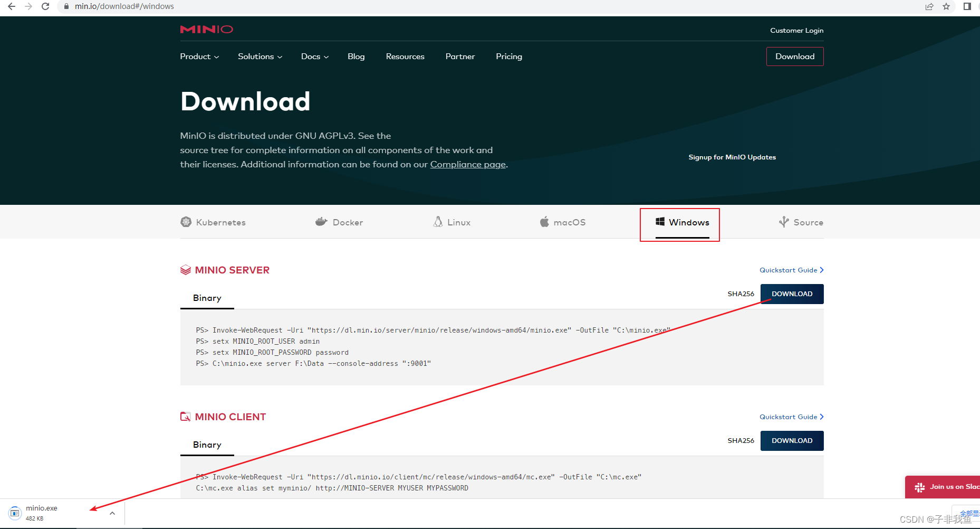Click the Download page heading

pos(245,101)
